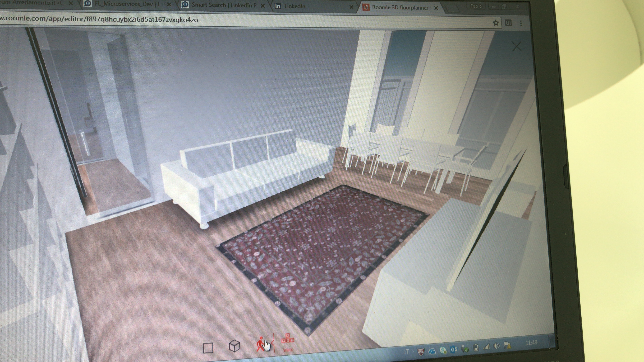Click the network signal bars tray icon
The width and height of the screenshot is (644, 362).
486,347
